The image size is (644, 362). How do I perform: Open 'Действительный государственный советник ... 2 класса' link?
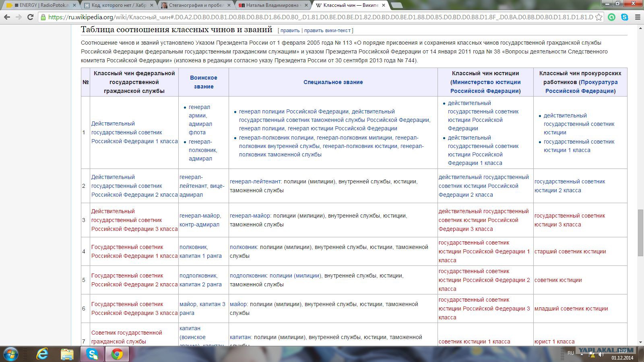[134, 186]
